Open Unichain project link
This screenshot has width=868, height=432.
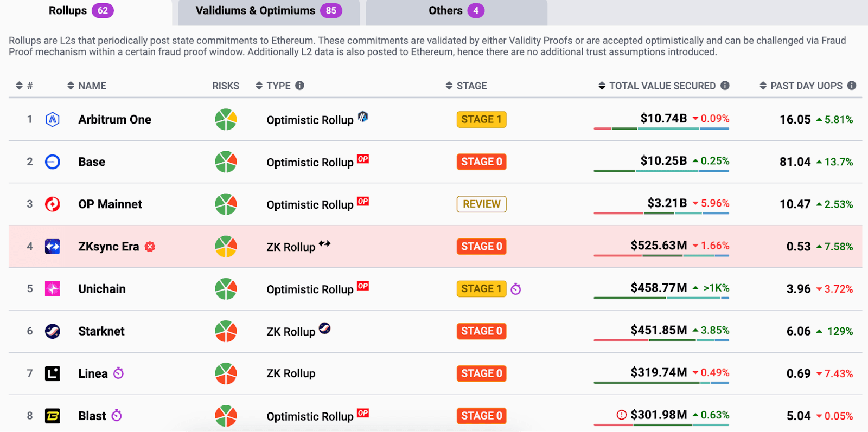pos(102,289)
